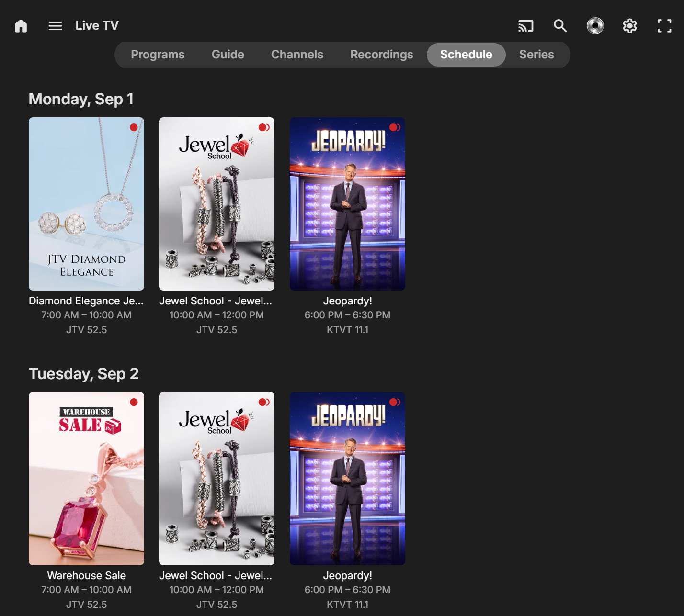Open Monday's Jewel School poster
The image size is (684, 616).
217,204
